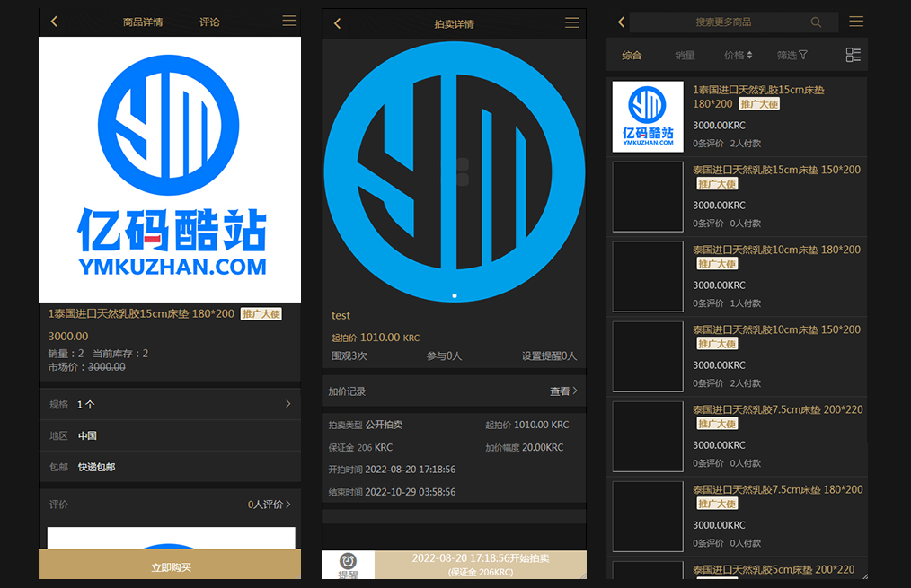The image size is (911, 588).
Task: Switch list layout with grid view icon
Action: pyautogui.click(x=853, y=55)
